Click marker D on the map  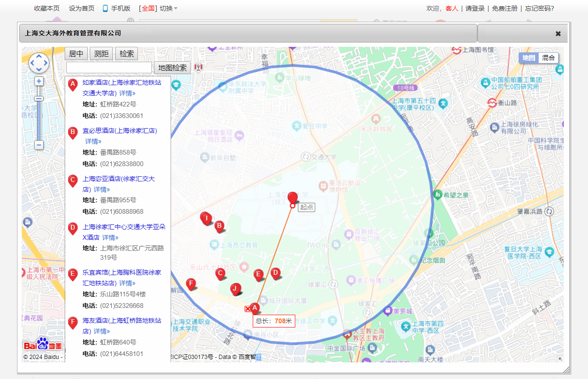[276, 273]
